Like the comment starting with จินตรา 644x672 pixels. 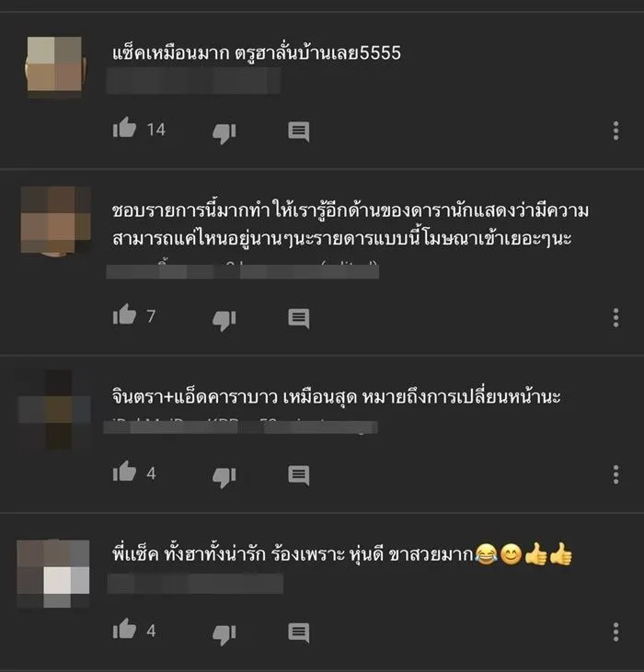pos(124,471)
